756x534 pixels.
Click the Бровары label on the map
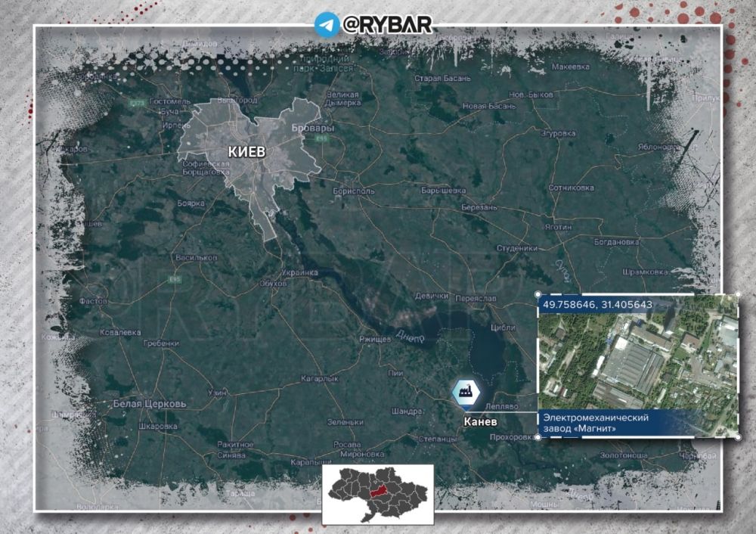click(313, 129)
